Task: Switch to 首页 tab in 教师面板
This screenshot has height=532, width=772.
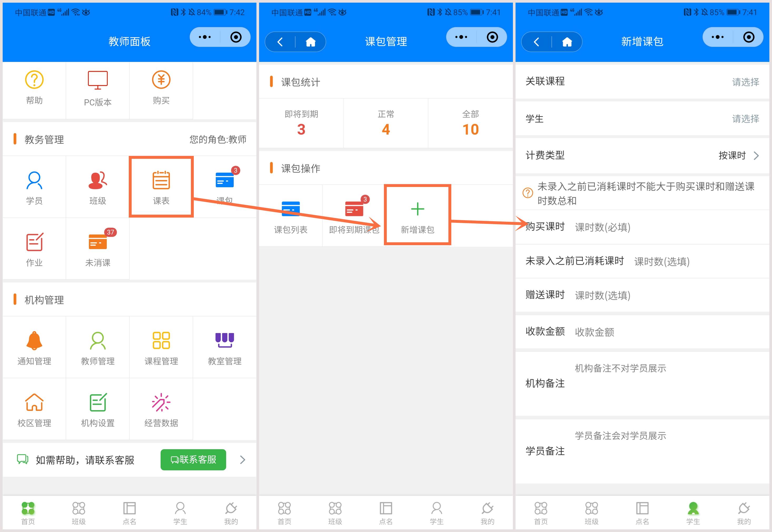Action: coord(28,513)
